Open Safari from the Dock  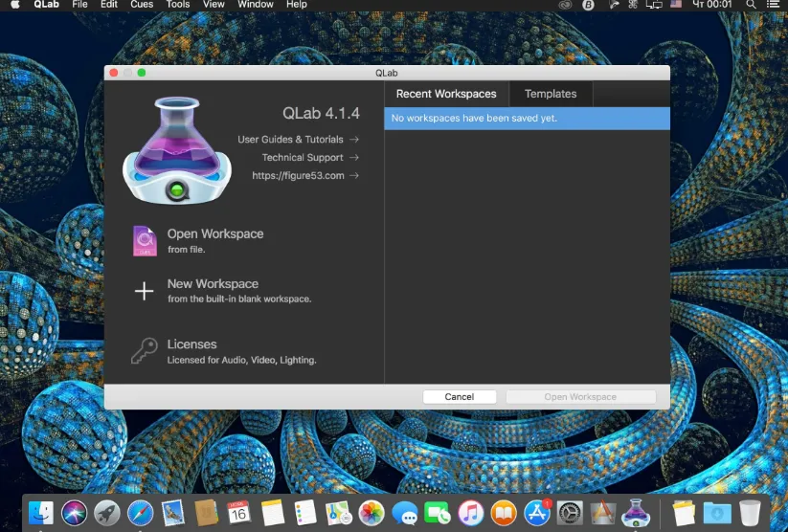coord(140,513)
